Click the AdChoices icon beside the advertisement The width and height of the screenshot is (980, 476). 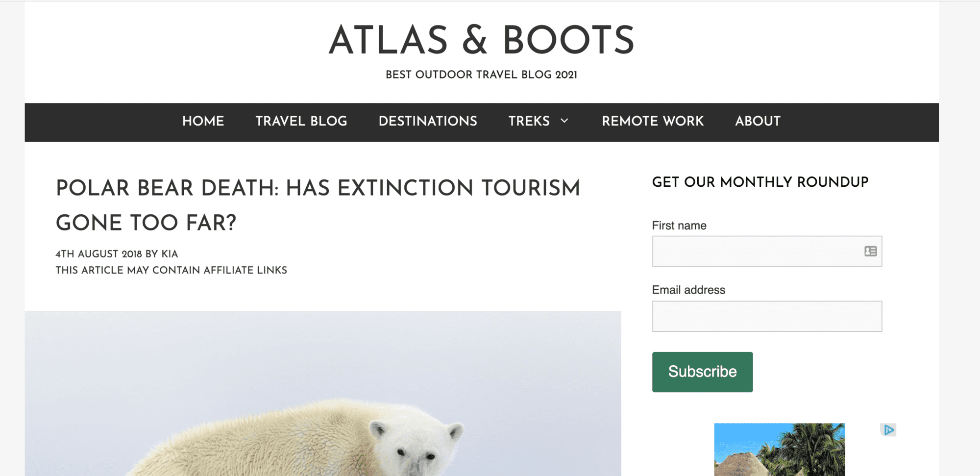click(888, 430)
